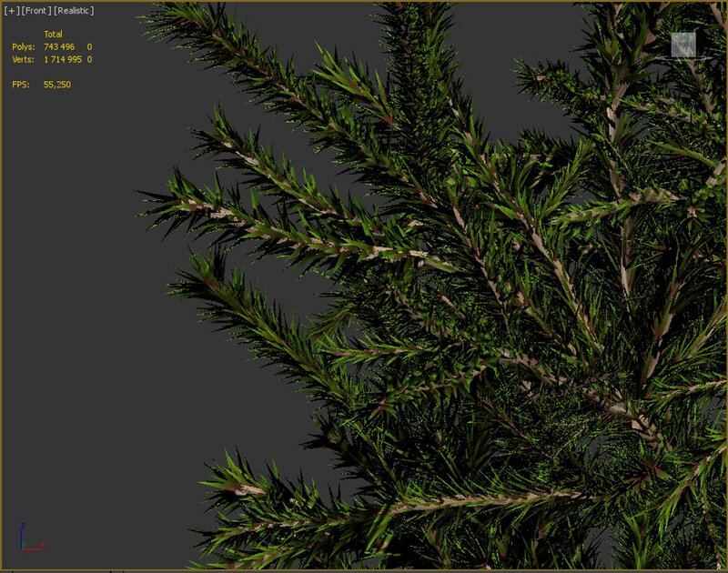Click the 1 714 995 vertex count value
Image resolution: width=728 pixels, height=573 pixels.
point(63,59)
